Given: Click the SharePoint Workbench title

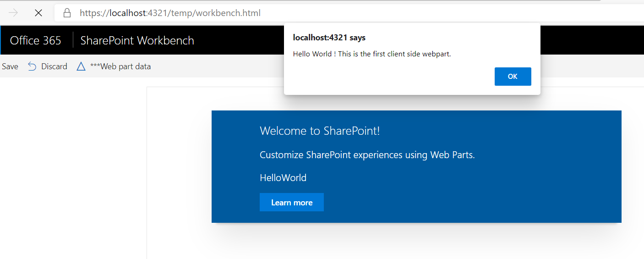Looking at the screenshot, I should 137,40.
